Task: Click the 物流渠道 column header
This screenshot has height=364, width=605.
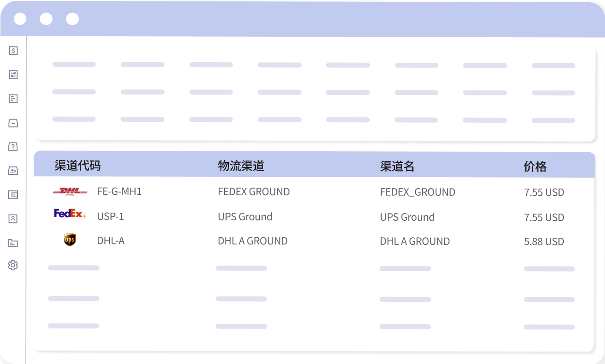Action: click(x=241, y=166)
